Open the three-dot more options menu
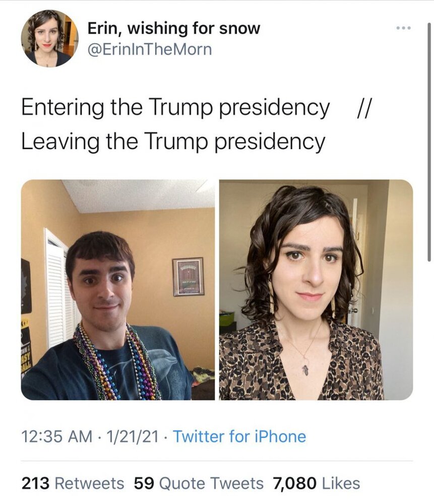Viewport: 434px width, 504px height. coord(403,28)
